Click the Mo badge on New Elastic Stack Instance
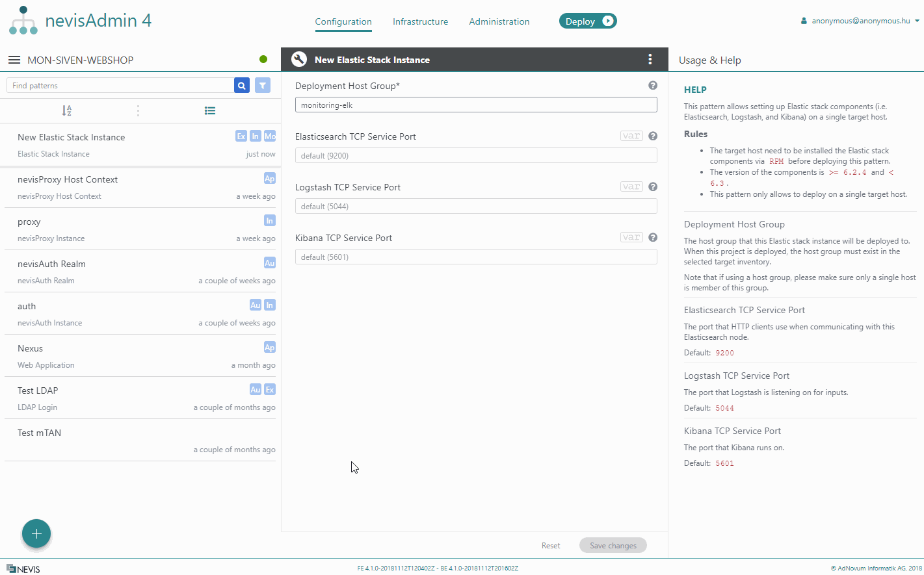This screenshot has width=924, height=575. click(270, 136)
